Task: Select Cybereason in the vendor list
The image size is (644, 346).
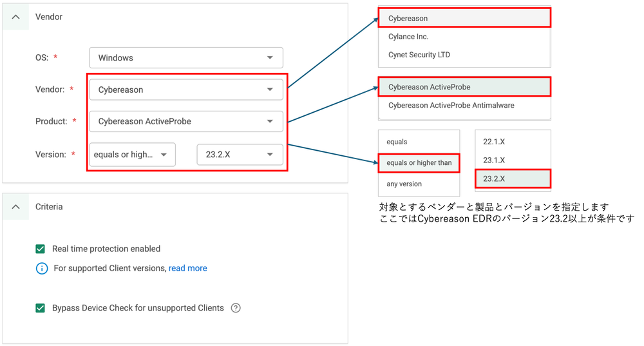Action: pyautogui.click(x=464, y=18)
